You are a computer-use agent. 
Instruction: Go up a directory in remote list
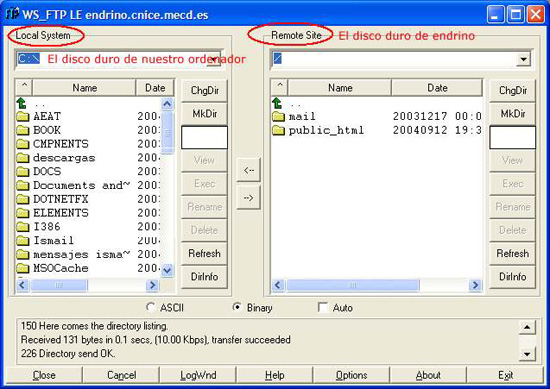click(277, 103)
